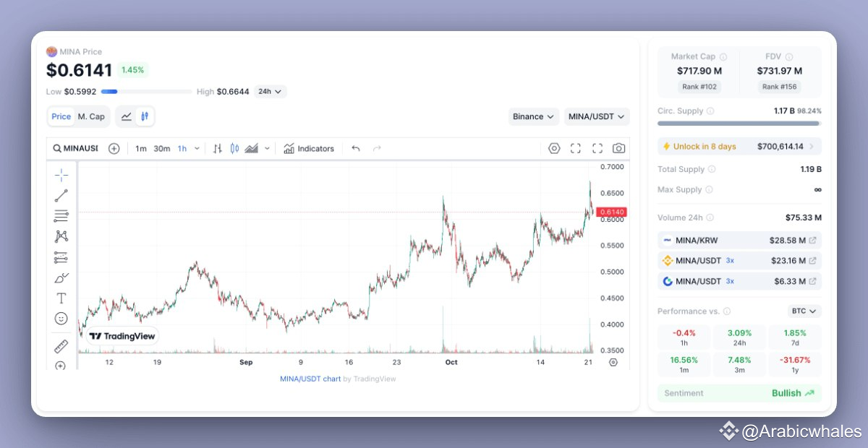This screenshot has width=868, height=448.
Task: Take a chart snapshot with camera icon
Action: (x=618, y=148)
